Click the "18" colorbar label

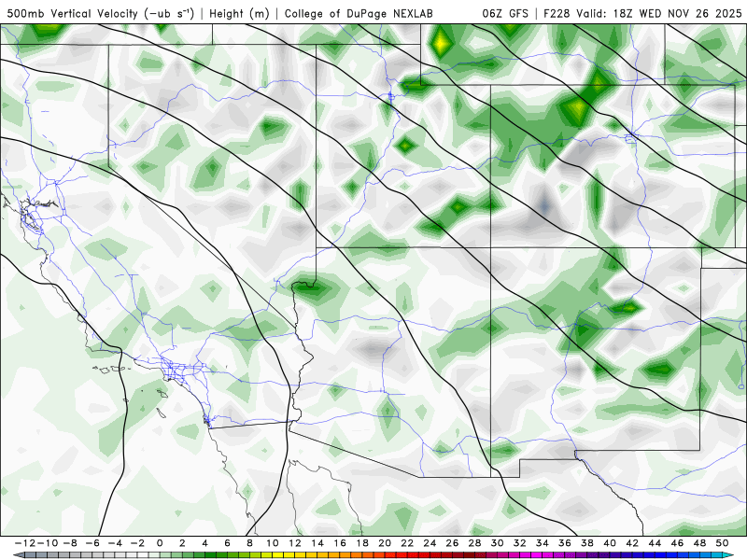362,543
